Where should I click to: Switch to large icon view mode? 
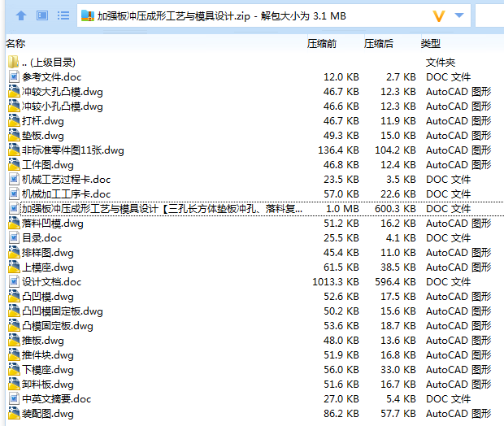42,15
